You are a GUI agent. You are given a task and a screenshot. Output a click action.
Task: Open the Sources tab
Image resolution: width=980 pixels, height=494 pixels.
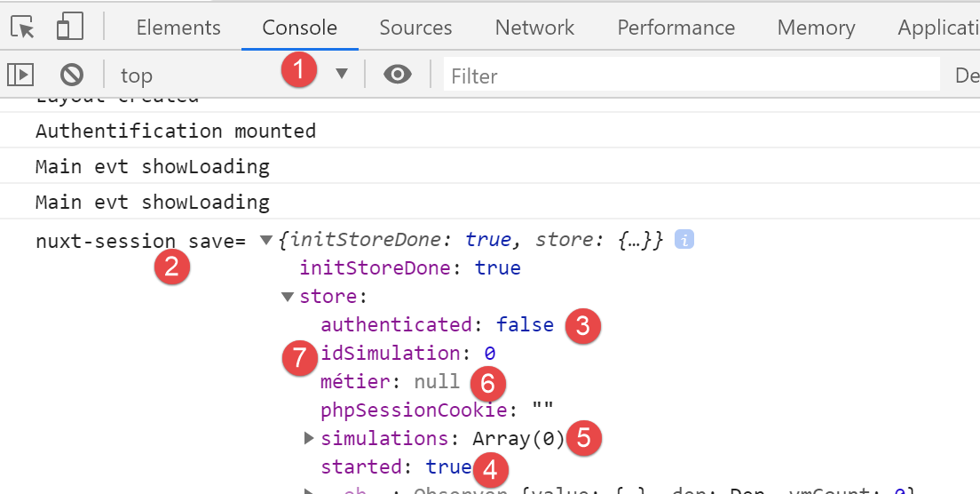click(415, 28)
